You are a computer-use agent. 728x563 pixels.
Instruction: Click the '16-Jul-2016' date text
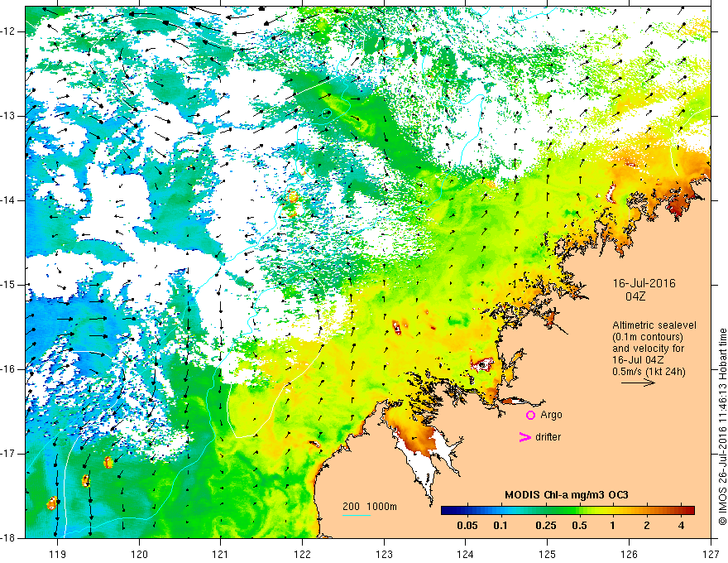644,283
